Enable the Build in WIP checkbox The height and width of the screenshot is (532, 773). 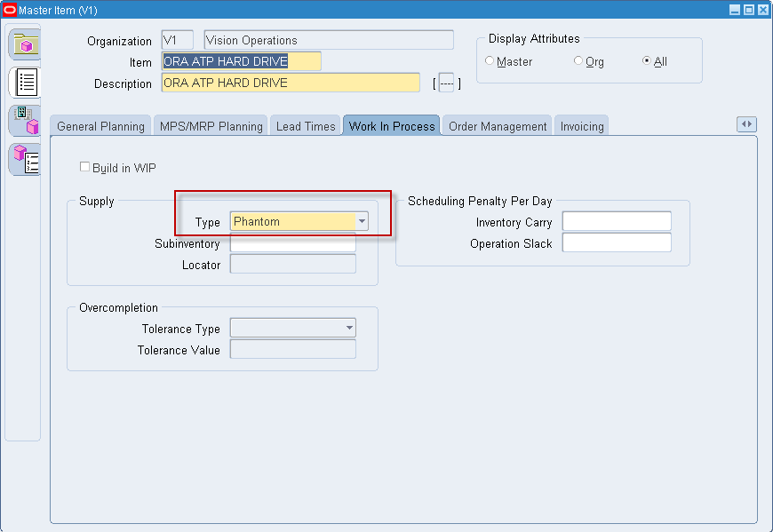pyautogui.click(x=84, y=167)
